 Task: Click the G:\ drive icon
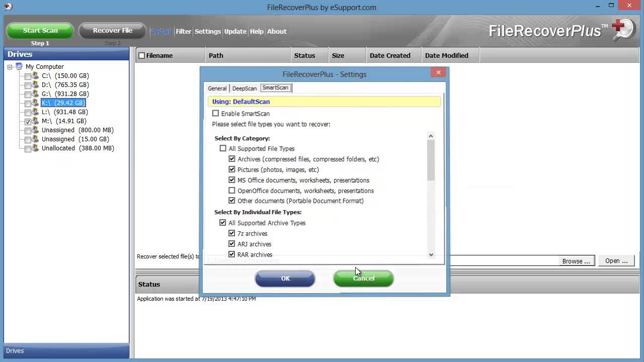(x=35, y=94)
